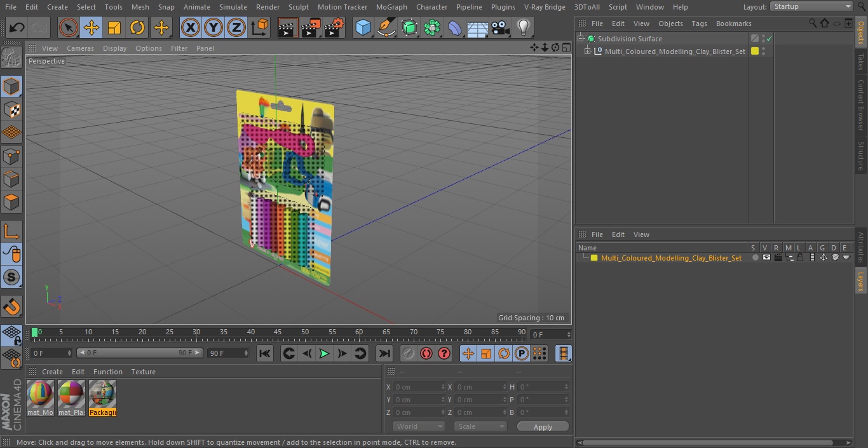The height and width of the screenshot is (448, 868).
Task: Toggle Z axis lock
Action: pyautogui.click(x=236, y=27)
